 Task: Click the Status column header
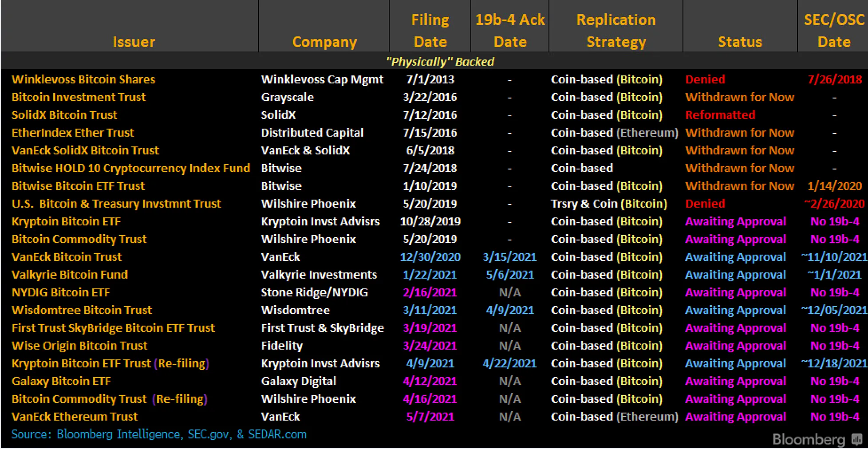tap(740, 42)
